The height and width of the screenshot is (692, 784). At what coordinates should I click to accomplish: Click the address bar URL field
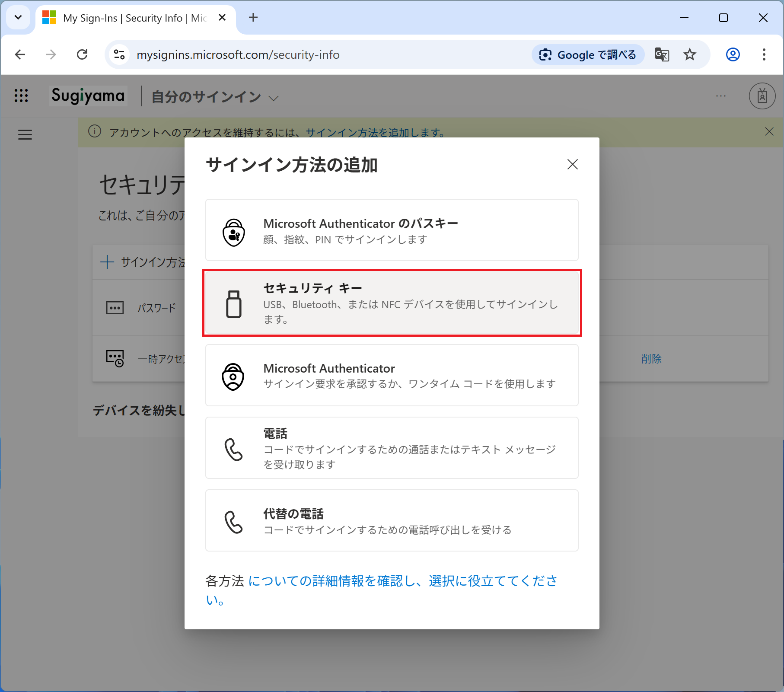tap(303, 55)
